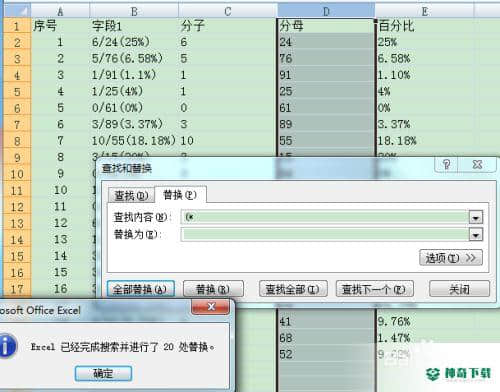Click 分子 cell with value 10
Image resolution: width=500 pixels, height=392 pixels.
tap(228, 141)
